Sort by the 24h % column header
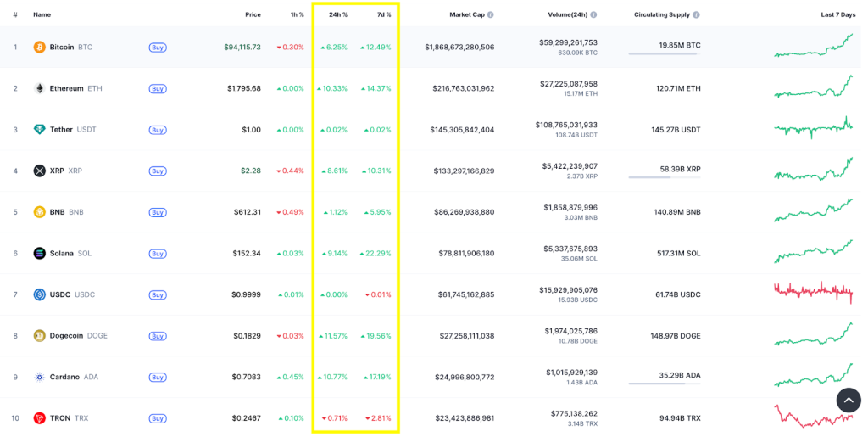 tap(337, 14)
